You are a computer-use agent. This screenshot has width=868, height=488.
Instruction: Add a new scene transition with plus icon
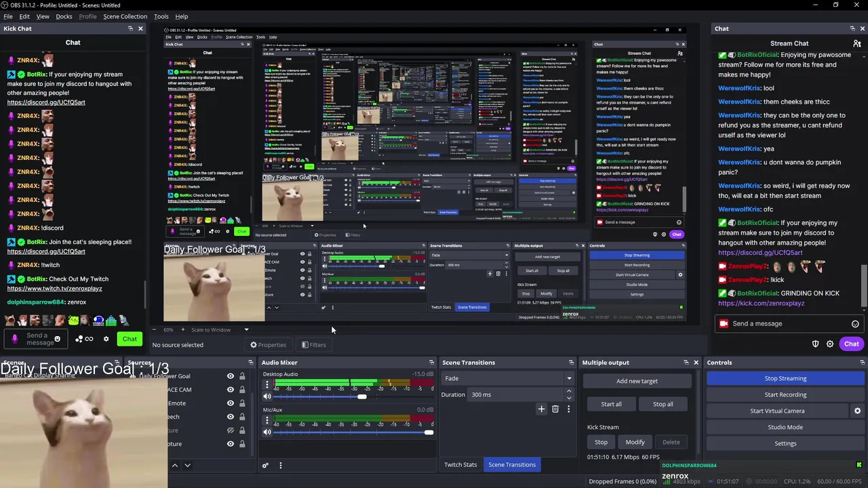(541, 409)
